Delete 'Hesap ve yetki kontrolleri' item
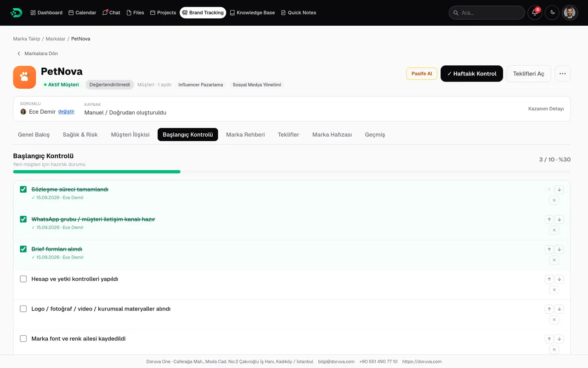 coord(554,290)
